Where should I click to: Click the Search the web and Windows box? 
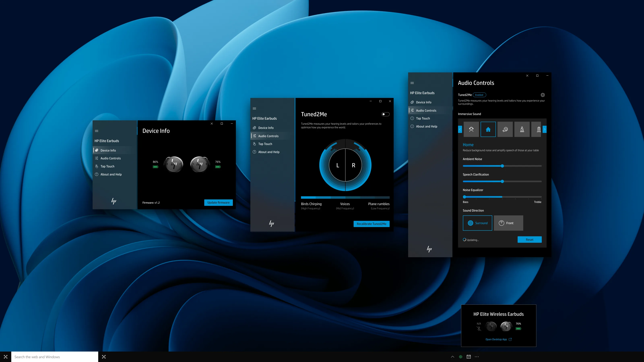tap(55, 357)
